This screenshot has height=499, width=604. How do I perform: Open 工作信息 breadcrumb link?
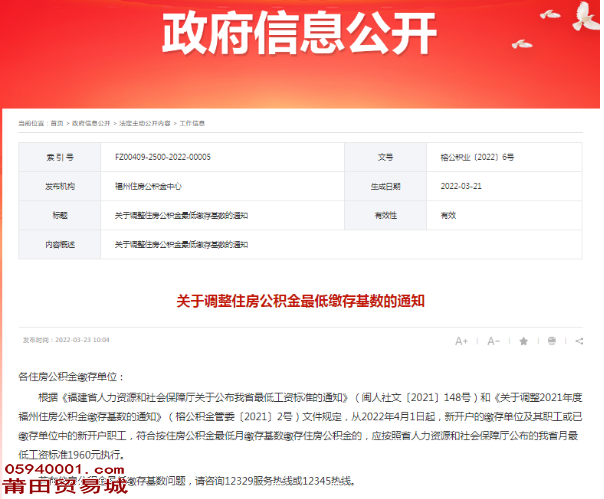tap(192, 123)
